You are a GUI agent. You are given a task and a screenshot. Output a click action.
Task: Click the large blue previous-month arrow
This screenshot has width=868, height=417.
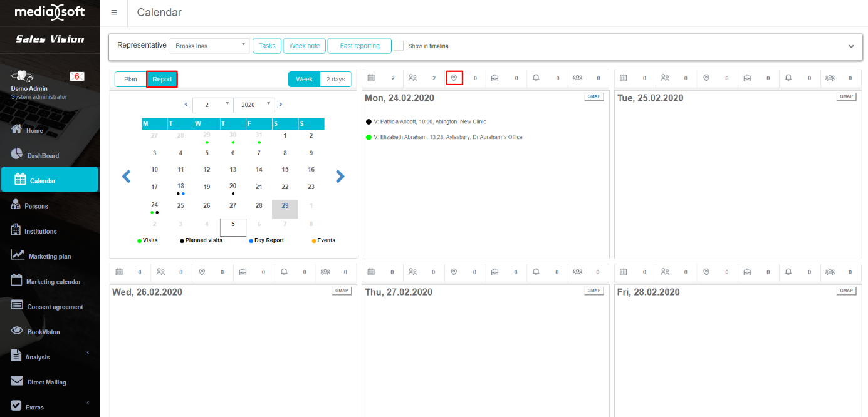(x=127, y=177)
